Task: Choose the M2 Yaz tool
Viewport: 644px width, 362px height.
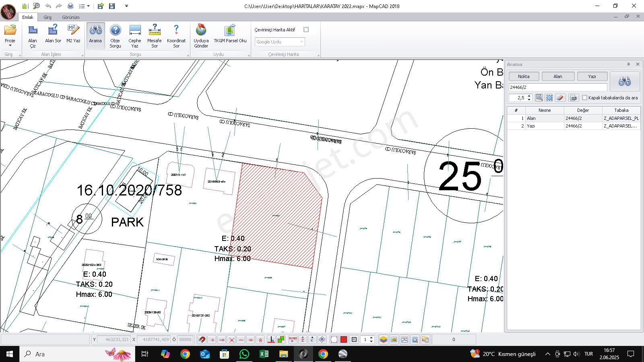Action: point(73,33)
